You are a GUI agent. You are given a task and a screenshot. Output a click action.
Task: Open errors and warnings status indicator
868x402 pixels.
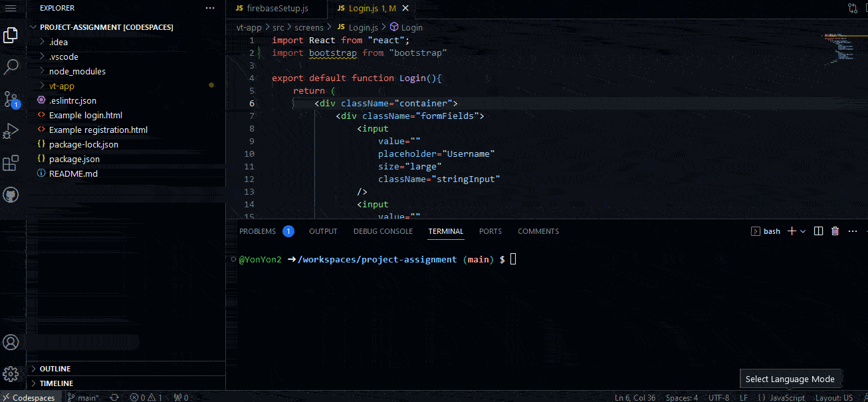click(x=146, y=397)
